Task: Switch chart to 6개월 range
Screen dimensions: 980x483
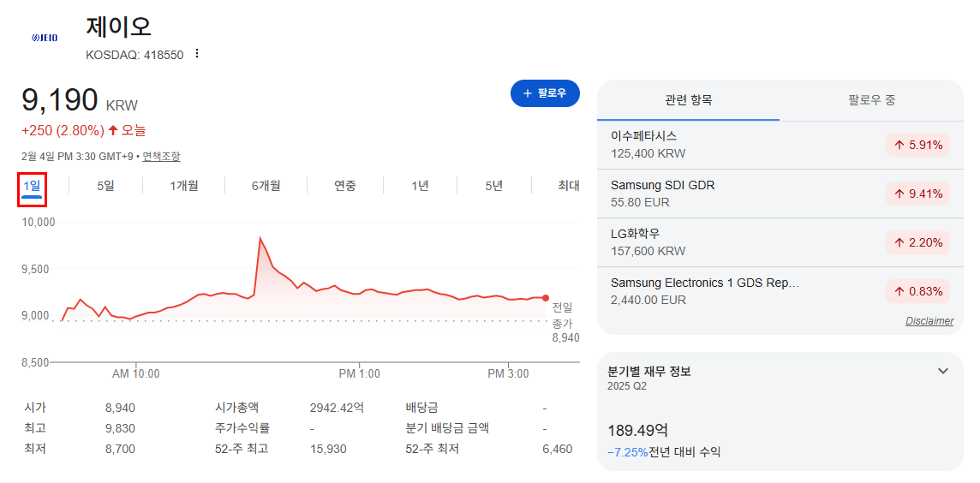Action: [266, 186]
